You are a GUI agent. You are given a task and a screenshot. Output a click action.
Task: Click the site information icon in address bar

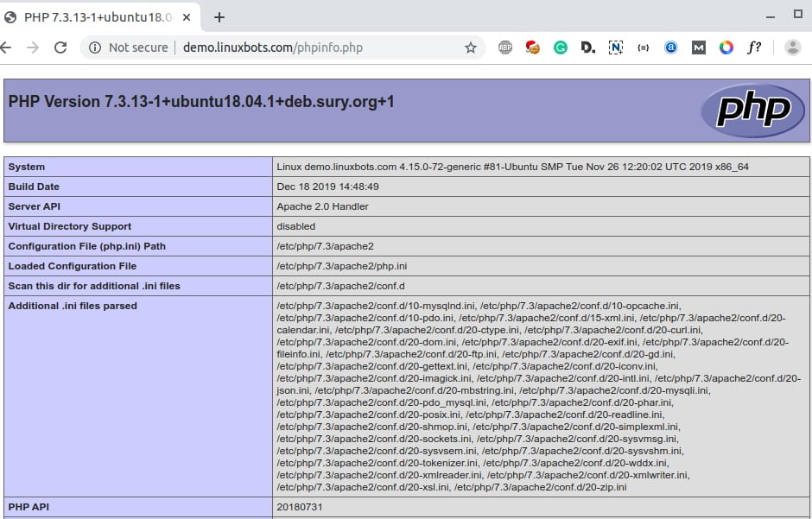click(x=93, y=47)
